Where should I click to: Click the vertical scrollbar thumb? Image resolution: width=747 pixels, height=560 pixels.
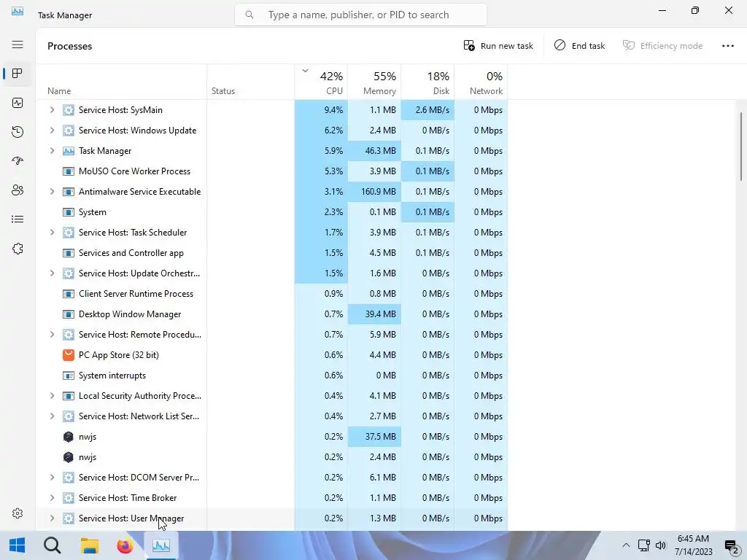click(741, 146)
